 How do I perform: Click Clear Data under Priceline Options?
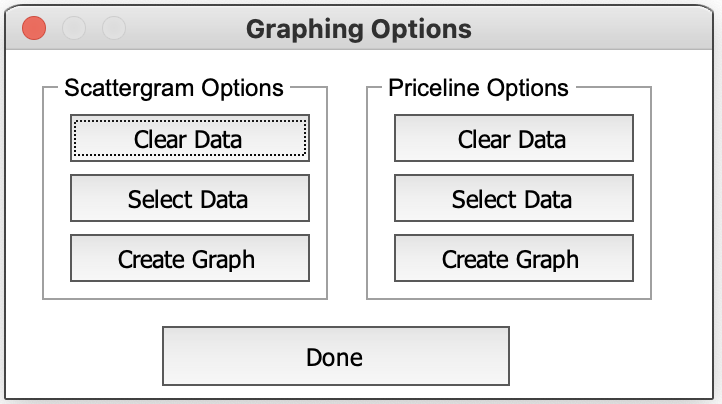click(513, 138)
